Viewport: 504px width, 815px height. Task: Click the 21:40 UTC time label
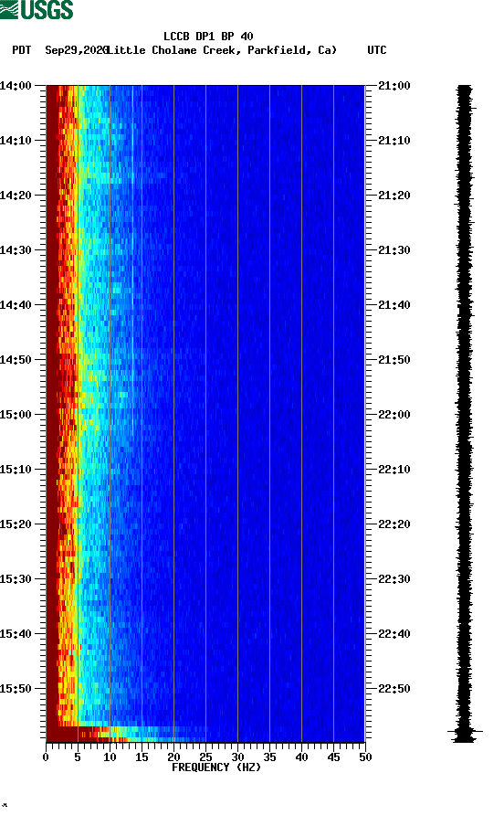pos(394,305)
